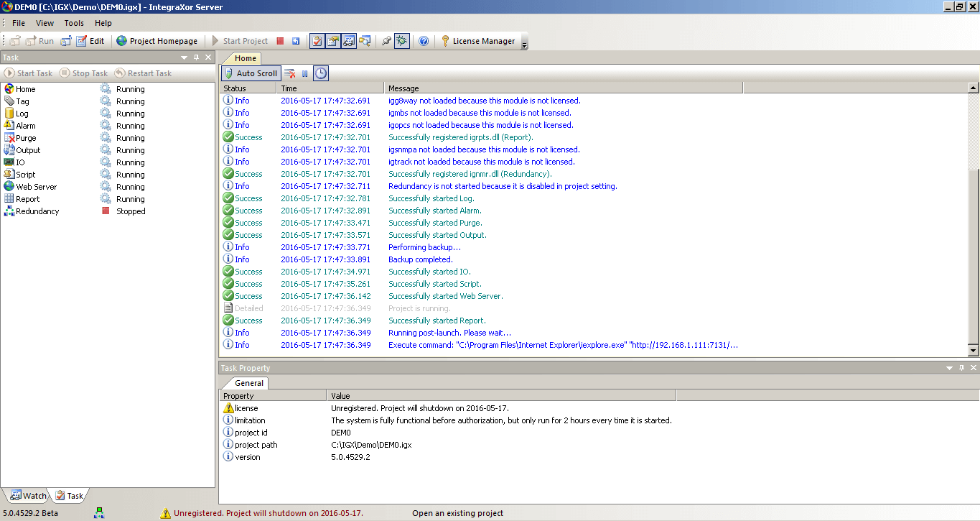Toggle the first checklist view button
The width and height of the screenshot is (980, 521).
317,41
